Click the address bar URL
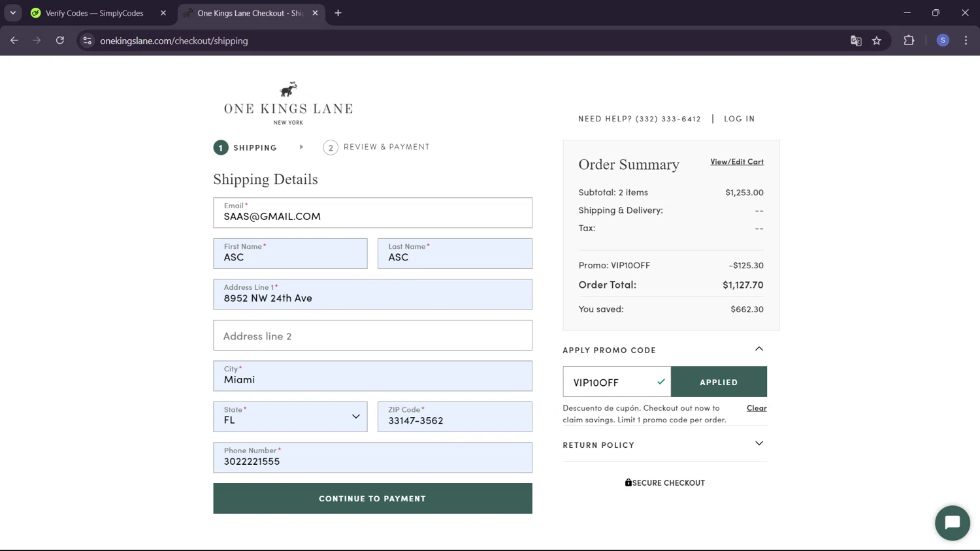 tap(174, 40)
